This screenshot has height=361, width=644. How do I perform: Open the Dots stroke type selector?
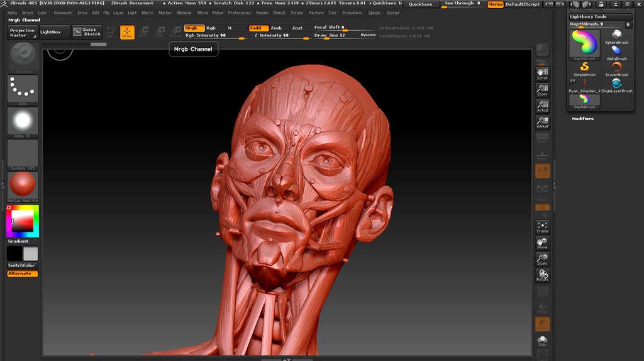[x=23, y=90]
